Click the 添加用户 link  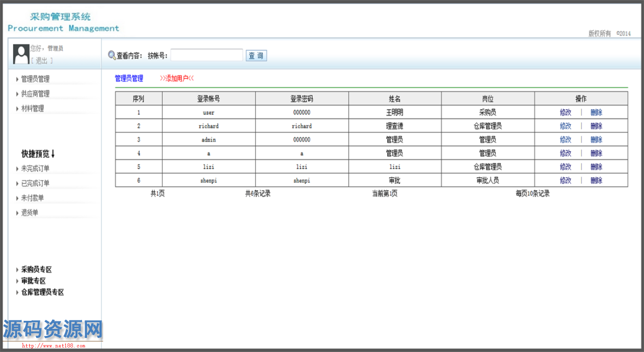177,78
